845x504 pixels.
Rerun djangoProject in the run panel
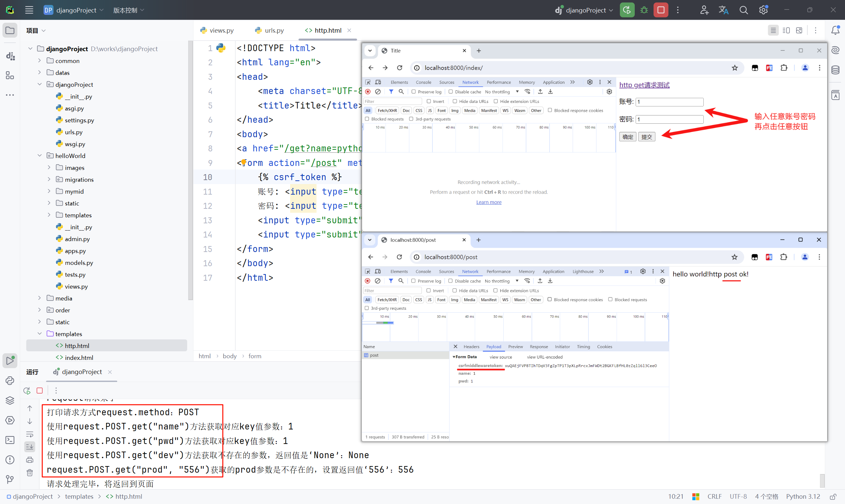click(27, 390)
